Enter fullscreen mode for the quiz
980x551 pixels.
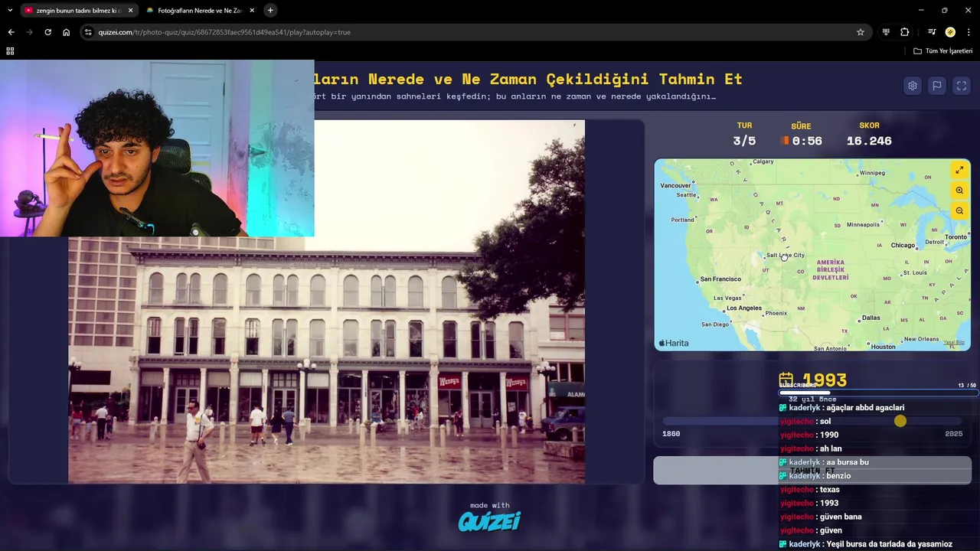[962, 86]
